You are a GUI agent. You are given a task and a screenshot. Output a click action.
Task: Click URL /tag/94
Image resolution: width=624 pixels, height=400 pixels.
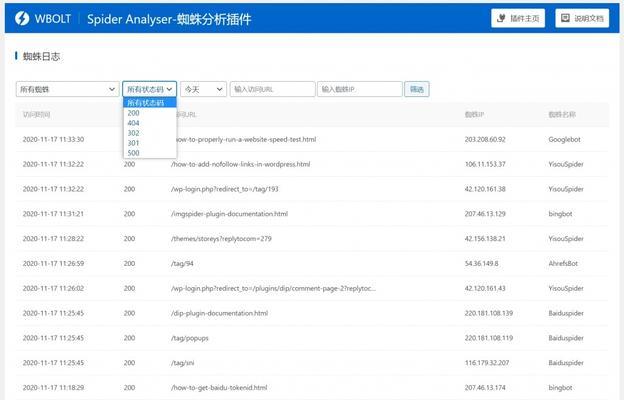tap(182, 263)
